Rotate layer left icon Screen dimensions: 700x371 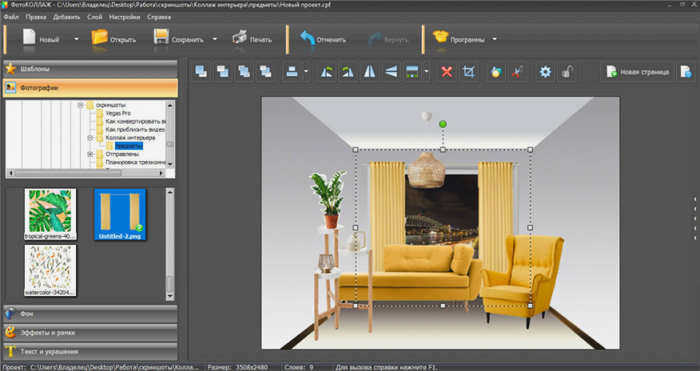click(326, 71)
